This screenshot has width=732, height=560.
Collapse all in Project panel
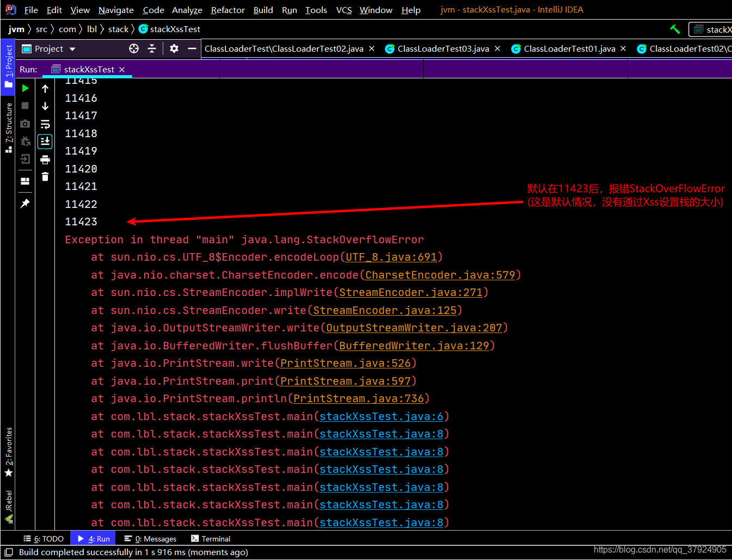point(152,48)
